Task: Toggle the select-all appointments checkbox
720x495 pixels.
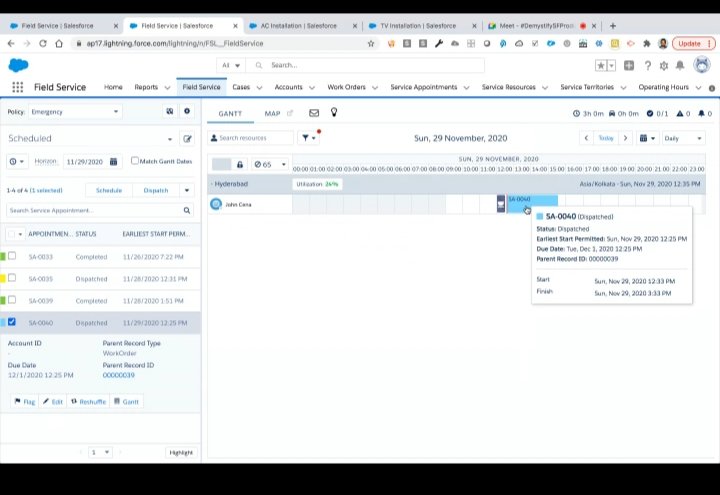Action: pyautogui.click(x=11, y=234)
